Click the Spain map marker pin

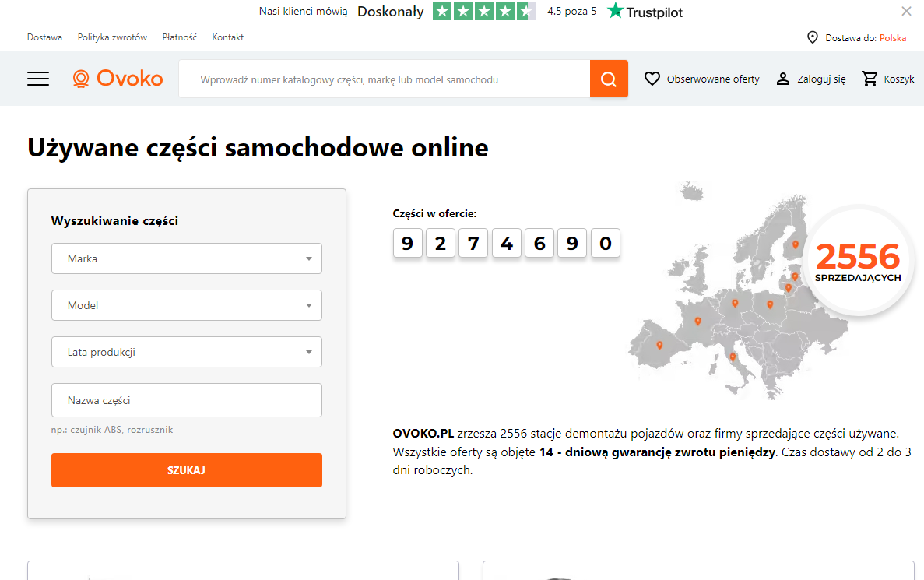(660, 346)
